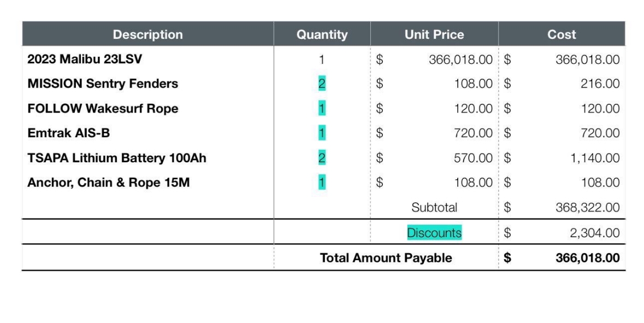644x323 pixels.
Task: Select the TSAPA battery cost 1,140.00
Action: pos(595,158)
